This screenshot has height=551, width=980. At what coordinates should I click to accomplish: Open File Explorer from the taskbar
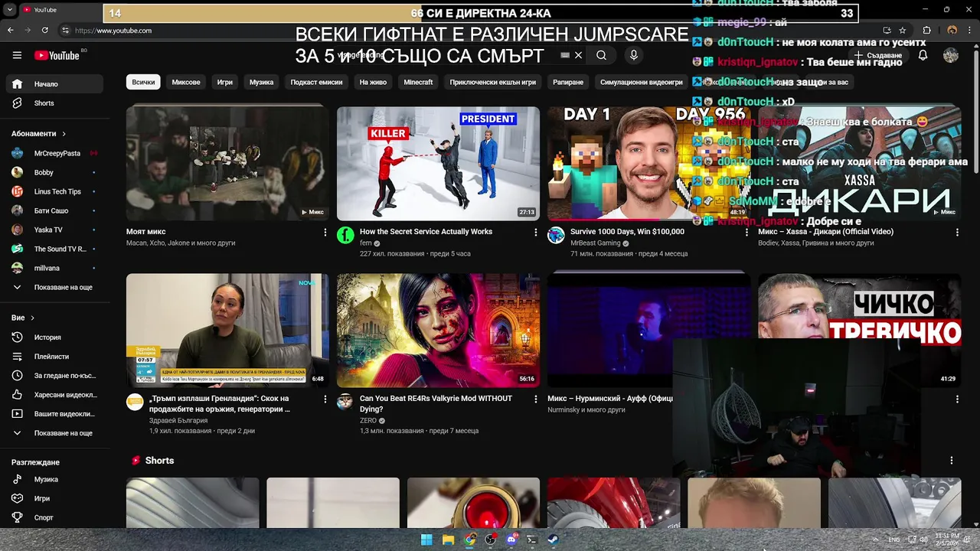point(448,540)
